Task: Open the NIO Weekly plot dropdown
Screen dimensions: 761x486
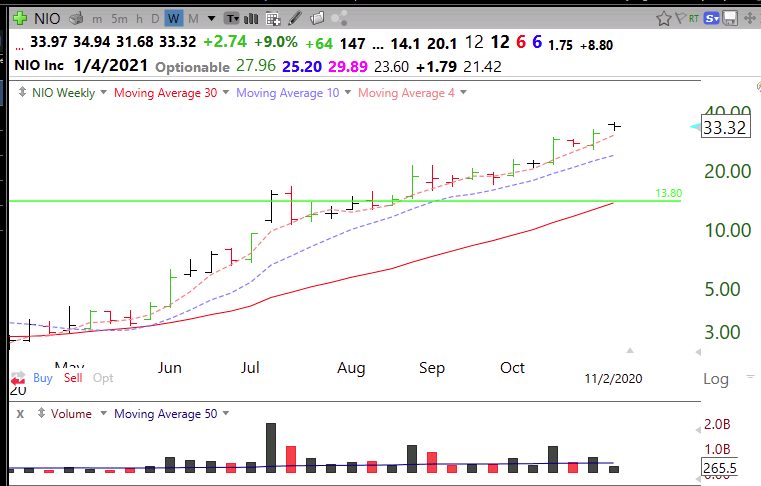Action: [103, 92]
